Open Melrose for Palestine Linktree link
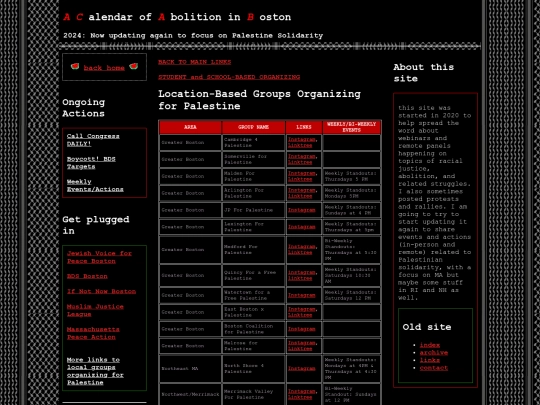540x405 pixels. pyautogui.click(x=300, y=349)
